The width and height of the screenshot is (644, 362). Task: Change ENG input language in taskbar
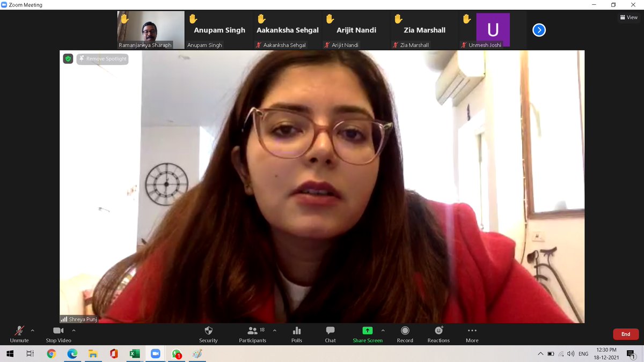coord(583,354)
